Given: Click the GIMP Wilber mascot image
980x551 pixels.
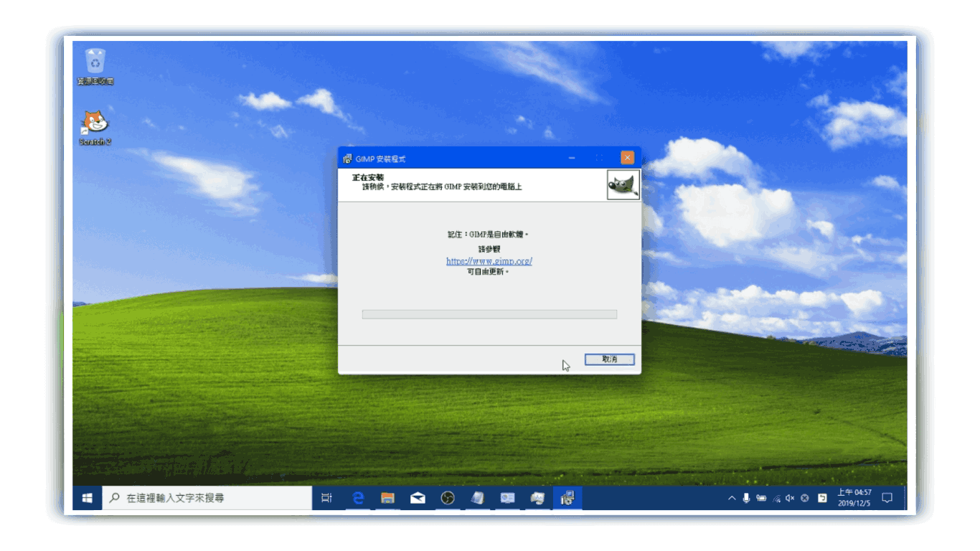Looking at the screenshot, I should [623, 185].
